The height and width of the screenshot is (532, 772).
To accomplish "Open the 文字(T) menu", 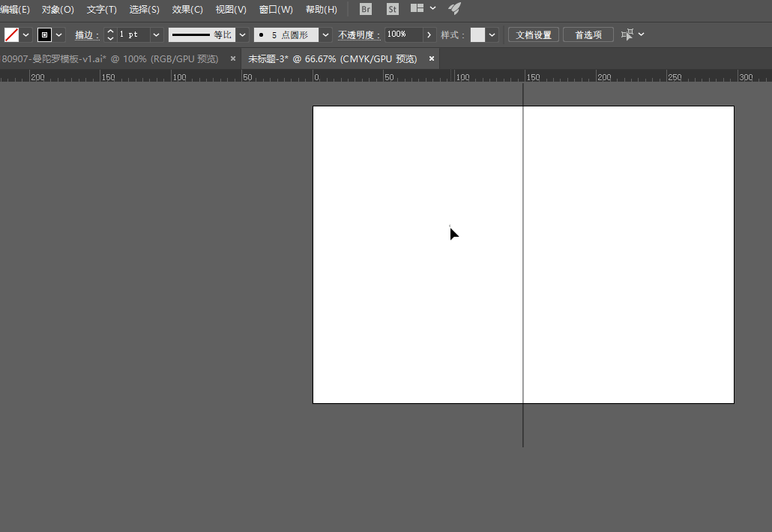I will (x=101, y=9).
